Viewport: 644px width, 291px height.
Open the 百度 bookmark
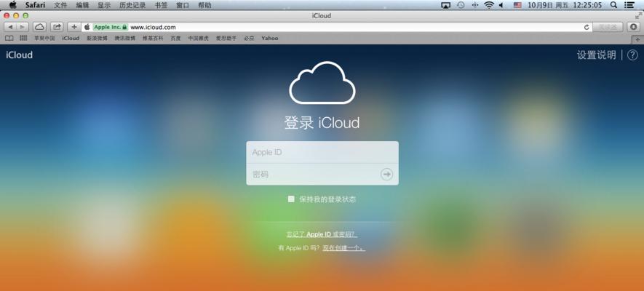click(176, 38)
